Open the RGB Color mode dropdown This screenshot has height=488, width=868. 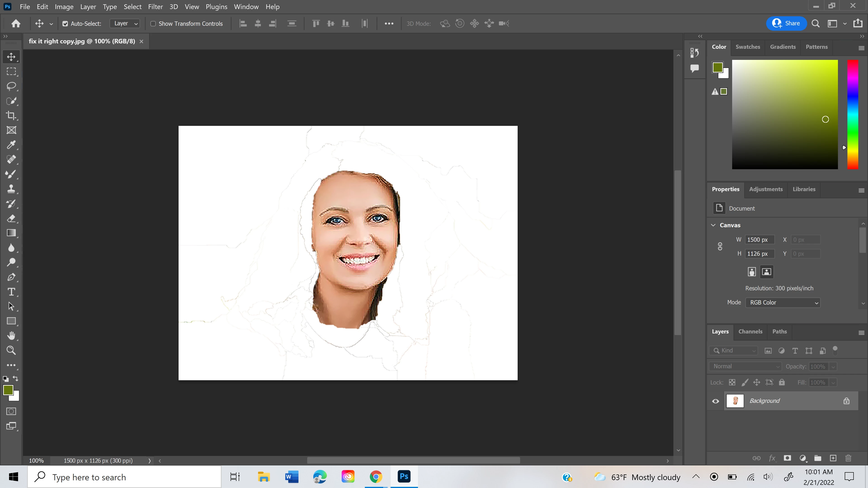[782, 303]
